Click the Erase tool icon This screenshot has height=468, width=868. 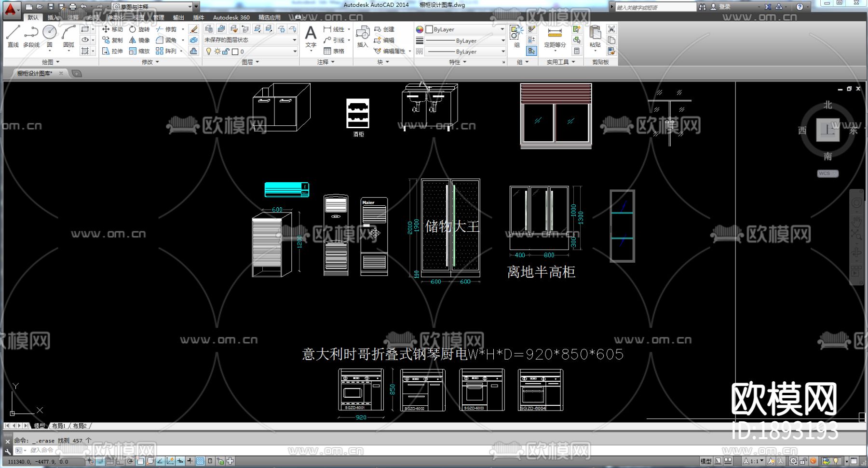point(194,29)
